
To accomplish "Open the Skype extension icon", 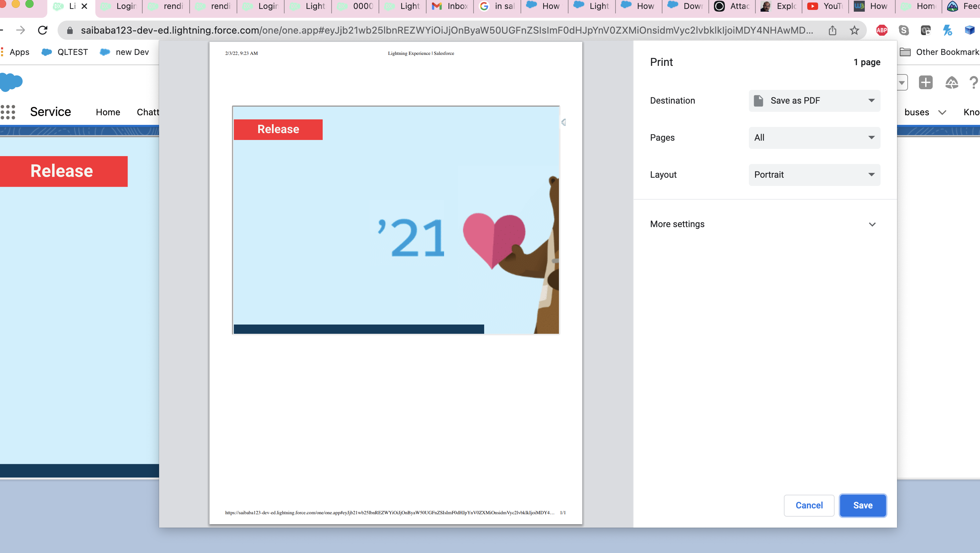I will (x=904, y=30).
